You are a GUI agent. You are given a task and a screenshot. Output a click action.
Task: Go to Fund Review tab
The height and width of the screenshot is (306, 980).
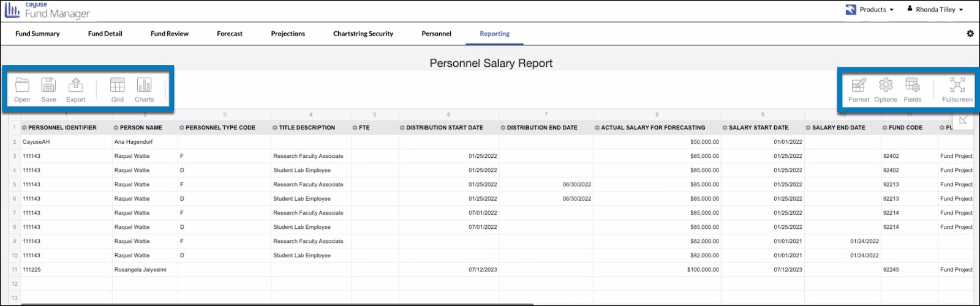coord(170,34)
